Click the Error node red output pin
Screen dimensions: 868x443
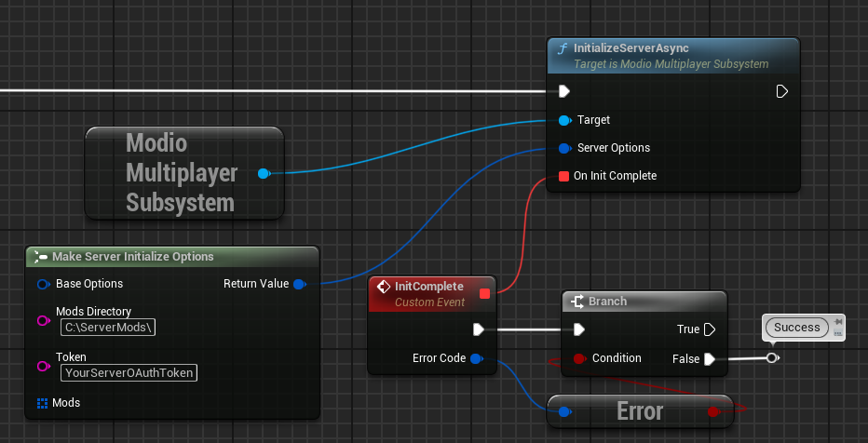tap(713, 411)
